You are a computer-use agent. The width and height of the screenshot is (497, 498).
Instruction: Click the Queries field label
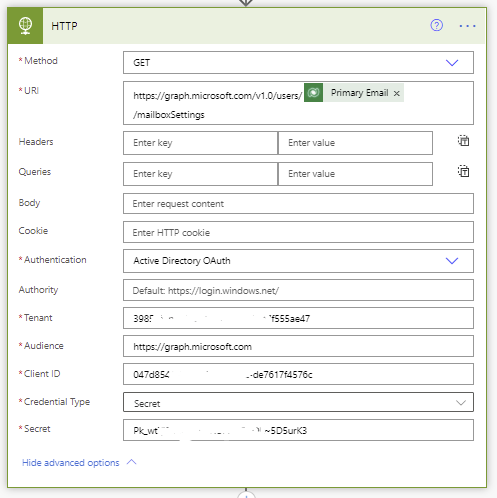click(x=35, y=172)
